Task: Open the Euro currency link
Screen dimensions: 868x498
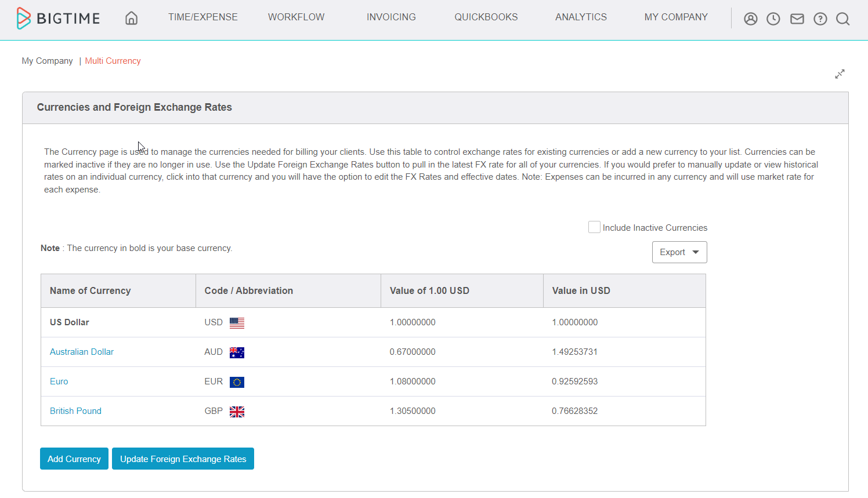Action: click(59, 381)
